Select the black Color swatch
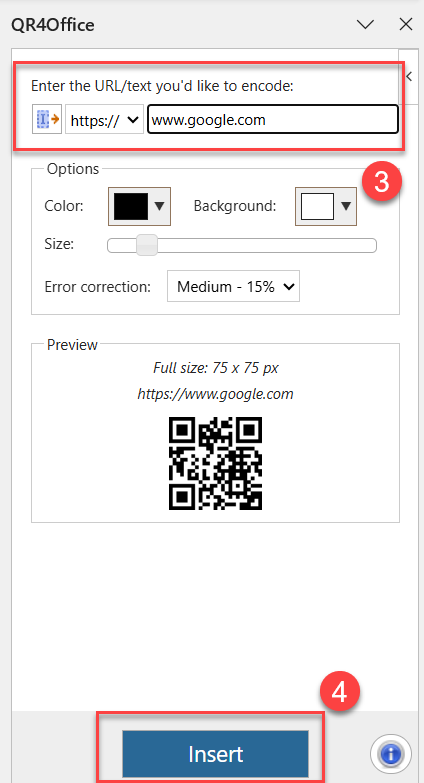Screen dimensions: 424x783 coord(131,206)
